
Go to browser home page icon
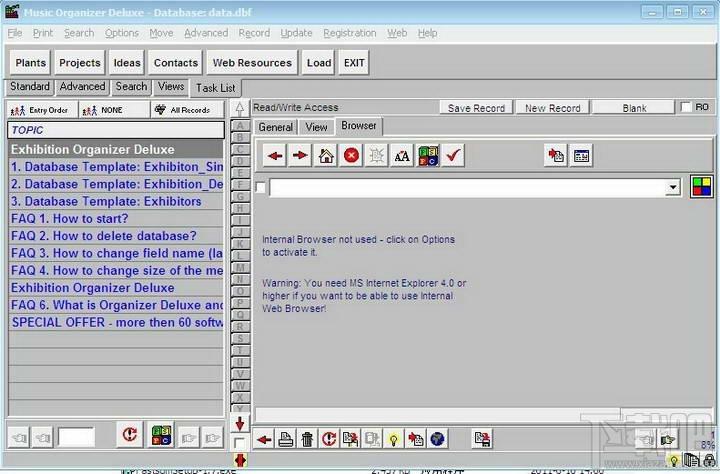326,156
